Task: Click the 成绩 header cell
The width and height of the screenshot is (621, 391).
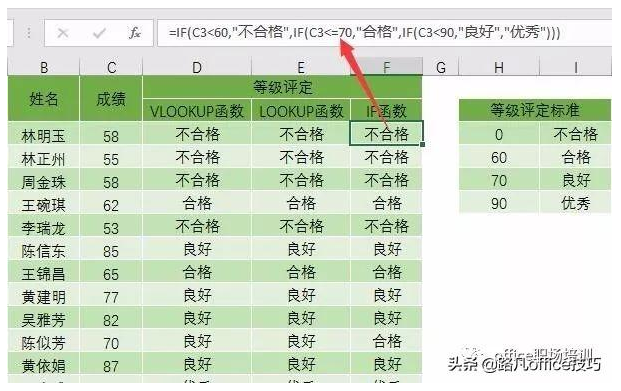Action: pyautogui.click(x=111, y=99)
